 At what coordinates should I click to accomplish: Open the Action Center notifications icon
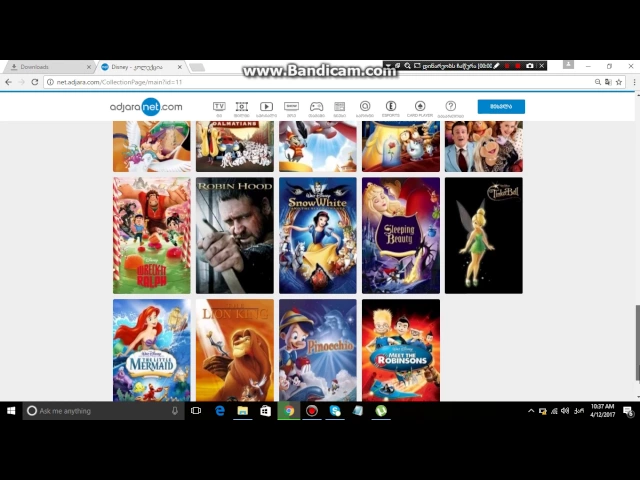[x=629, y=411]
